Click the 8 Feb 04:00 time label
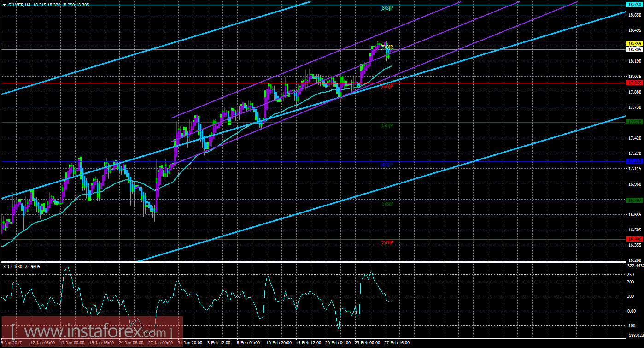644x348 pixels. point(247,343)
